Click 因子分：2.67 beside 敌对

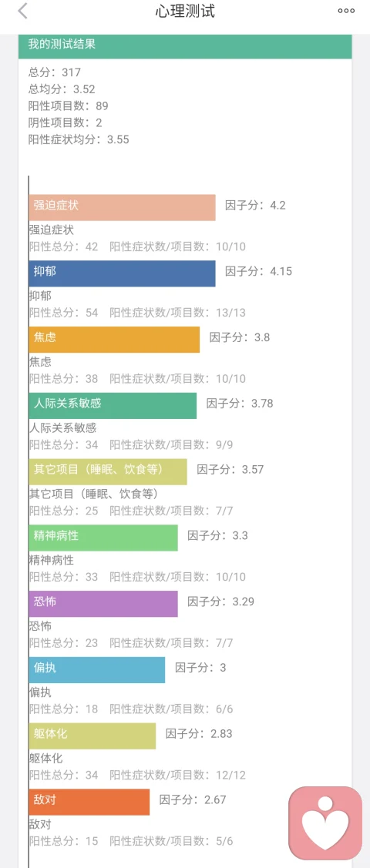[x=193, y=799]
